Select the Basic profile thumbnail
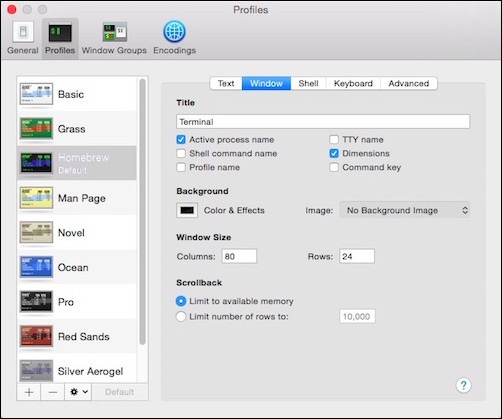This screenshot has height=419, width=502. click(36, 94)
